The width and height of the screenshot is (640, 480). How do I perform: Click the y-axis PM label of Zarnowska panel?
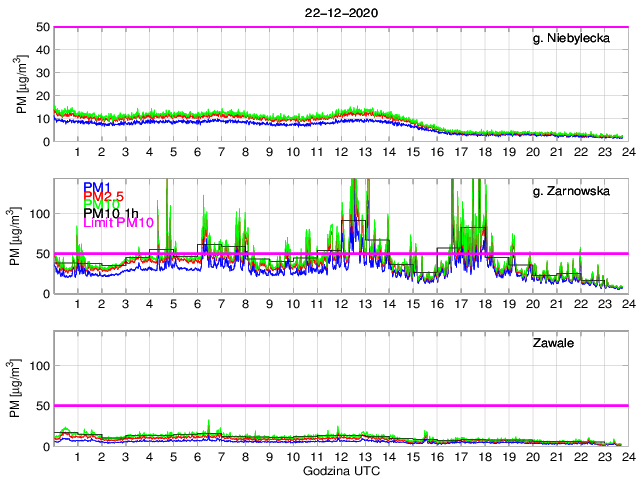pyautogui.click(x=23, y=236)
